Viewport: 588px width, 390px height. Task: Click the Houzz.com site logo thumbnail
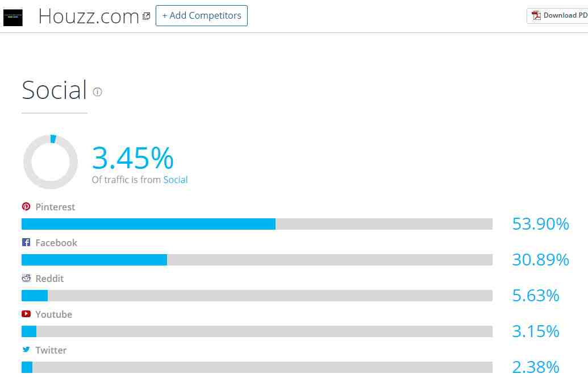12,18
